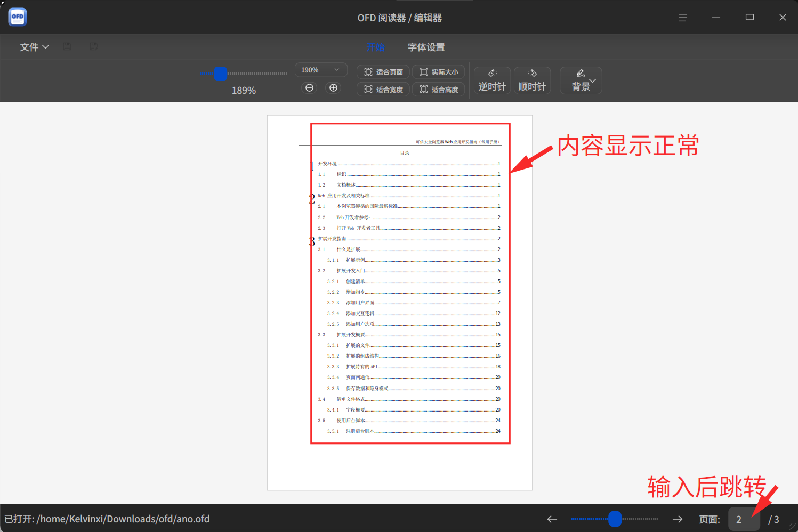Go to the next page with the right arrow
This screenshot has width=798, height=532.
(678, 519)
